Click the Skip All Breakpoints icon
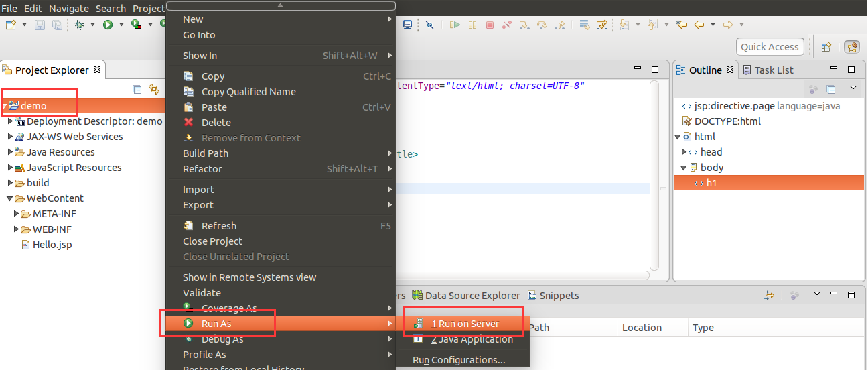This screenshot has width=868, height=370. 429,25
